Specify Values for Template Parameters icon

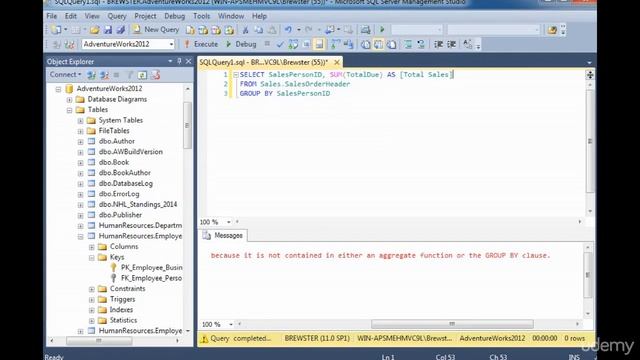click(468, 44)
